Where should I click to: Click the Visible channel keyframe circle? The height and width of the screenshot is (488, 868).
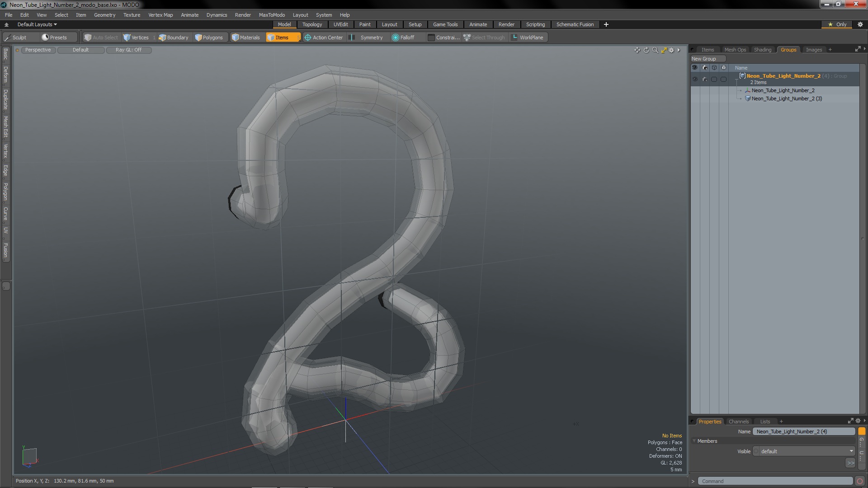pos(756,451)
